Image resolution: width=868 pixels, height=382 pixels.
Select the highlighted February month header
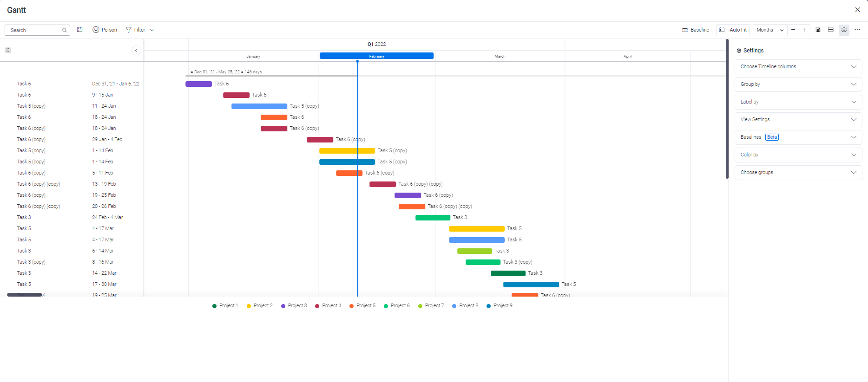tap(376, 56)
